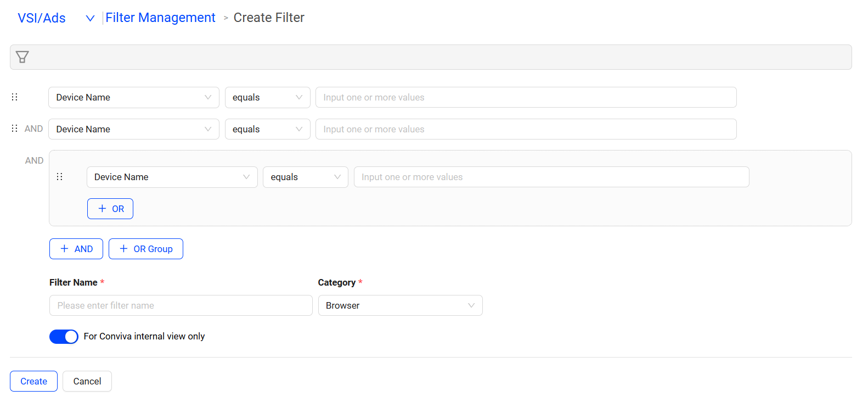Click the Filter Name input field
This screenshot has height=396, width=868.
coord(181,306)
